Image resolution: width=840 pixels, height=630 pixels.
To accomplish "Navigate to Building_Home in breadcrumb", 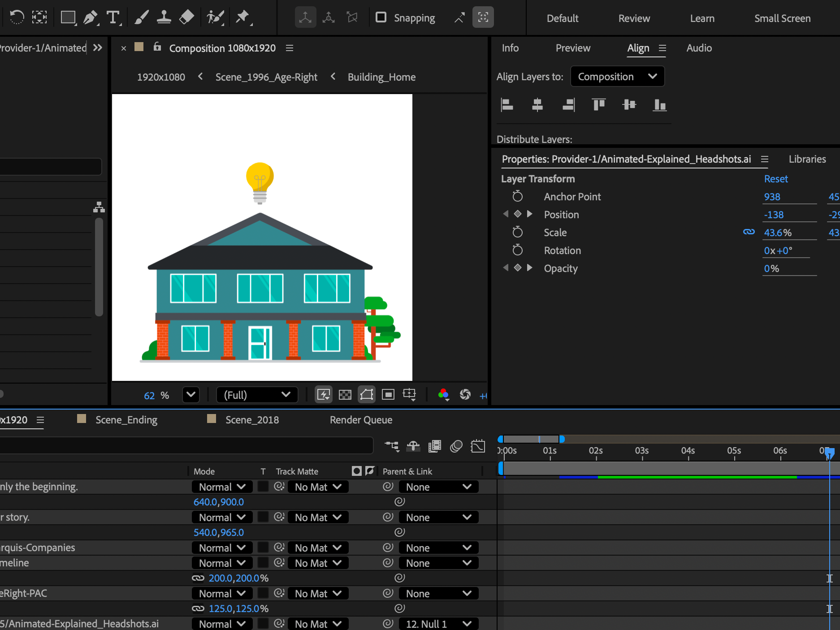I will pos(381,77).
